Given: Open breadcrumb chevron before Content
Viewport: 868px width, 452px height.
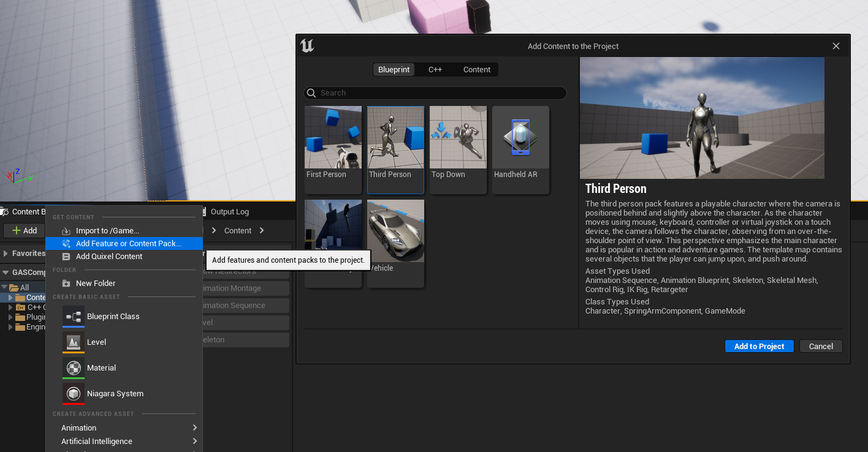Looking at the screenshot, I should [x=215, y=230].
